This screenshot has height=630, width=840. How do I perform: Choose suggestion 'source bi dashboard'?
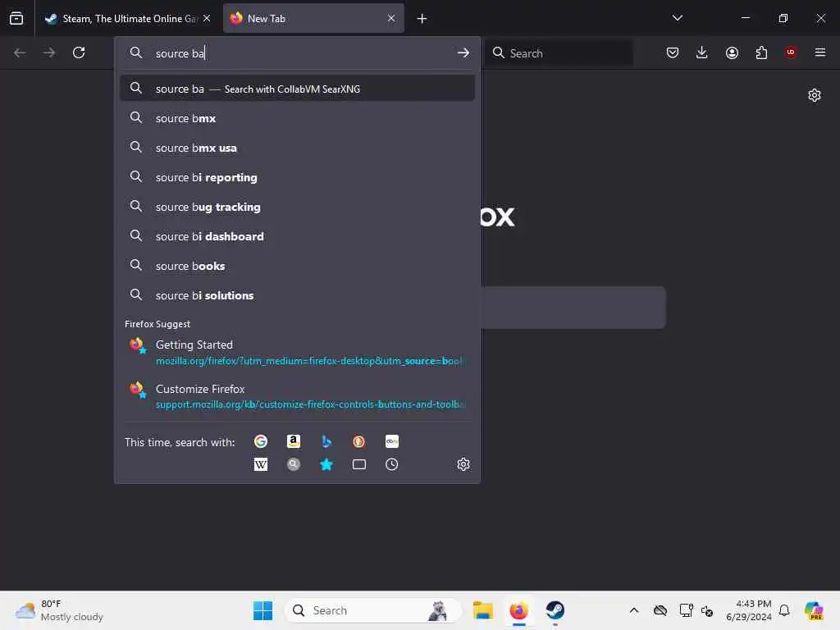pos(297,235)
